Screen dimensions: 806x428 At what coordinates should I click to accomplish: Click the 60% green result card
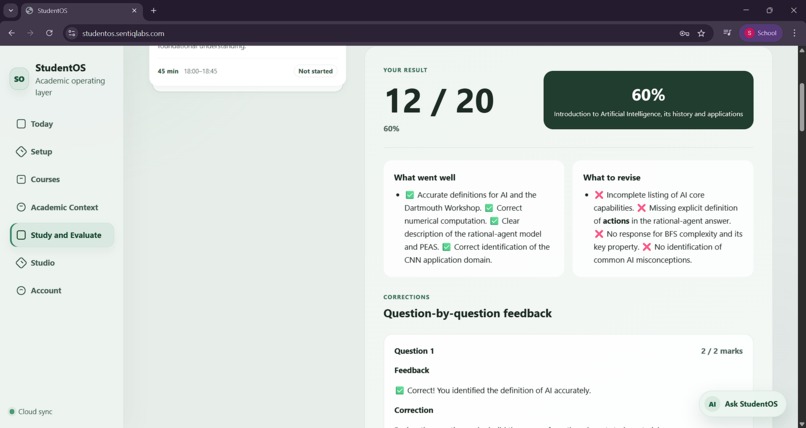pos(648,100)
